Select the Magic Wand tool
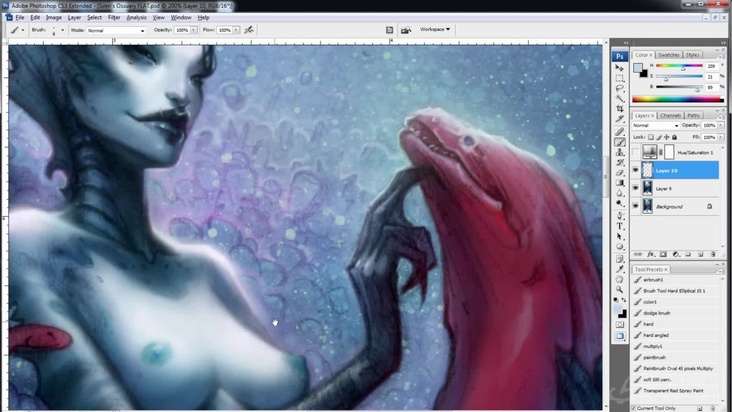Image resolution: width=732 pixels, height=412 pixels. pyautogui.click(x=619, y=98)
